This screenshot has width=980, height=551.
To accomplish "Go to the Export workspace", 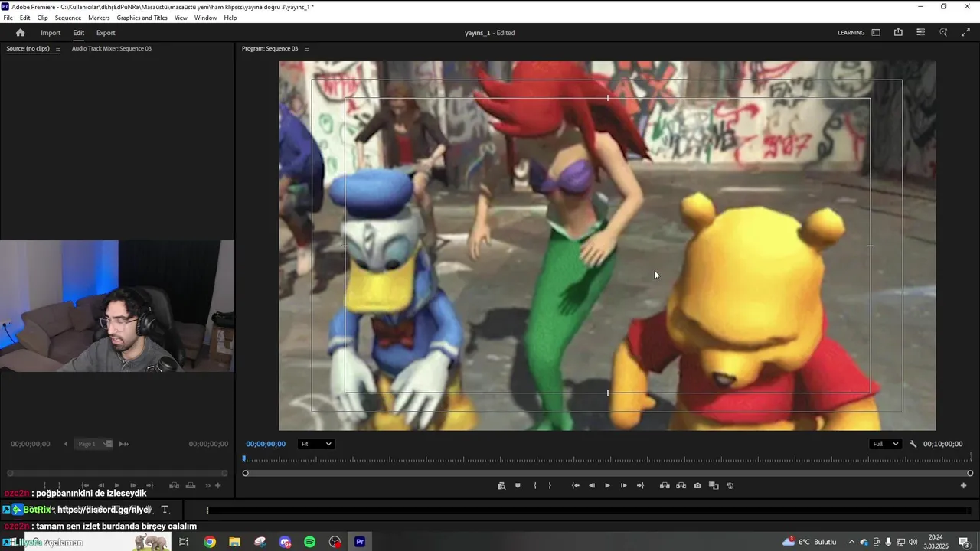I will (106, 33).
